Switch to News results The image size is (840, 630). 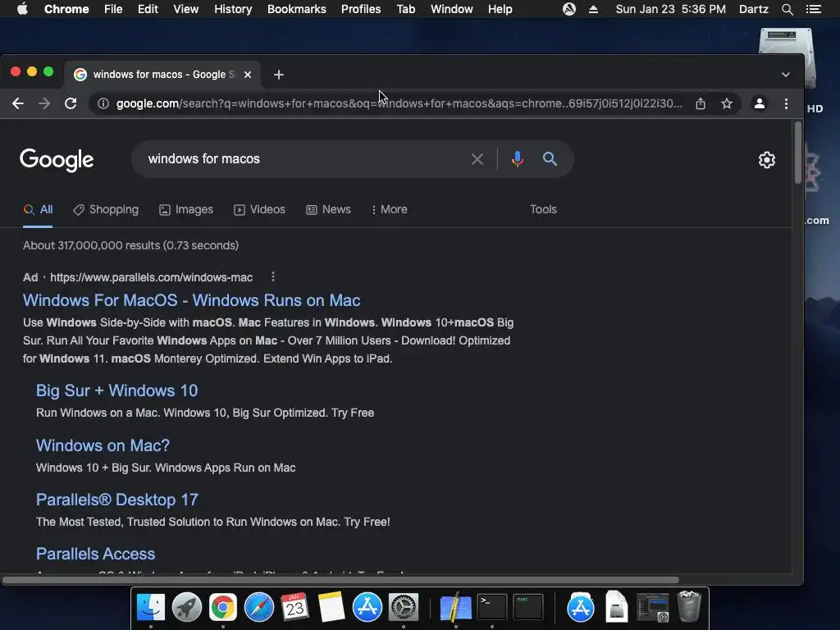pyautogui.click(x=328, y=209)
